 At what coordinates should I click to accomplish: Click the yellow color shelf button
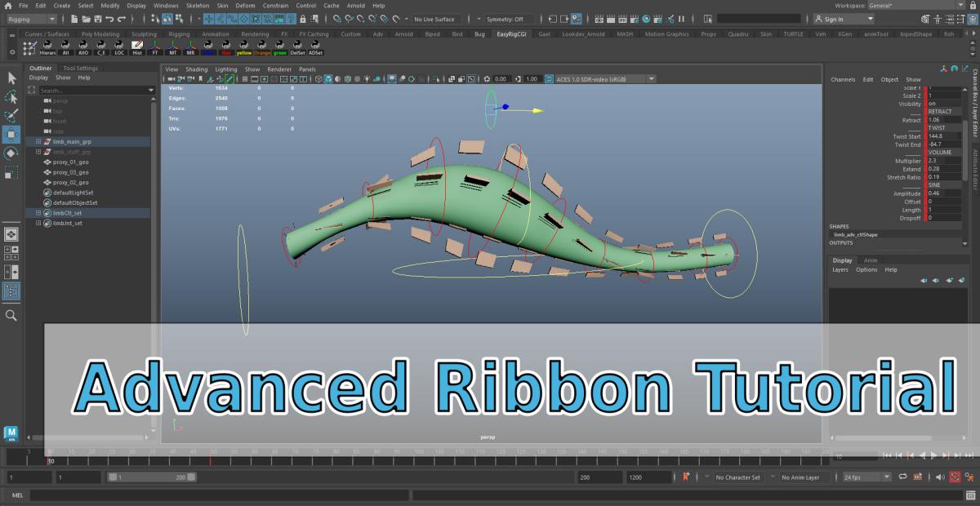tap(244, 48)
